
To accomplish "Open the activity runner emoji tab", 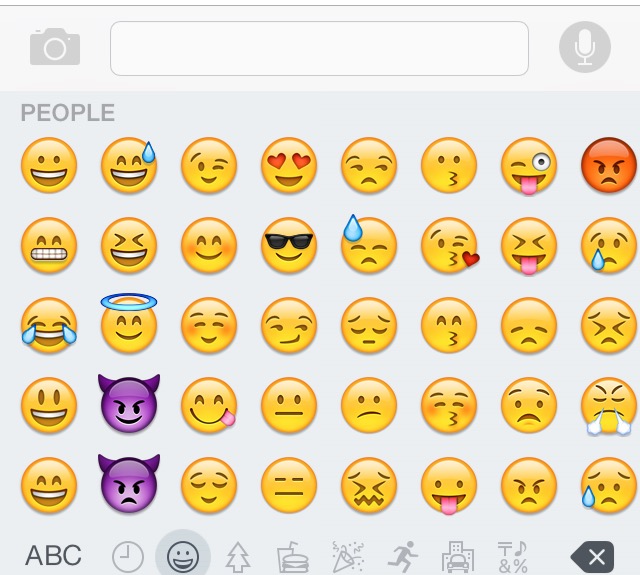I will pos(403,557).
